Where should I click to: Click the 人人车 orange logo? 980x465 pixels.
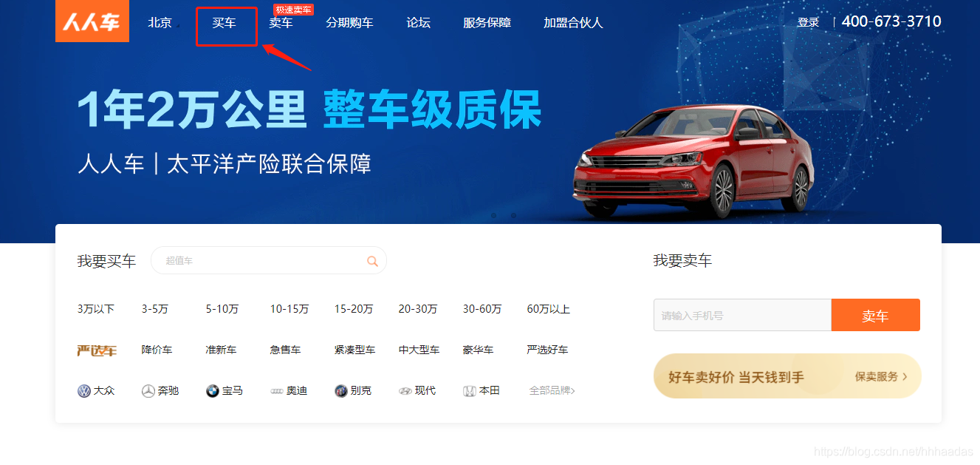point(92,21)
